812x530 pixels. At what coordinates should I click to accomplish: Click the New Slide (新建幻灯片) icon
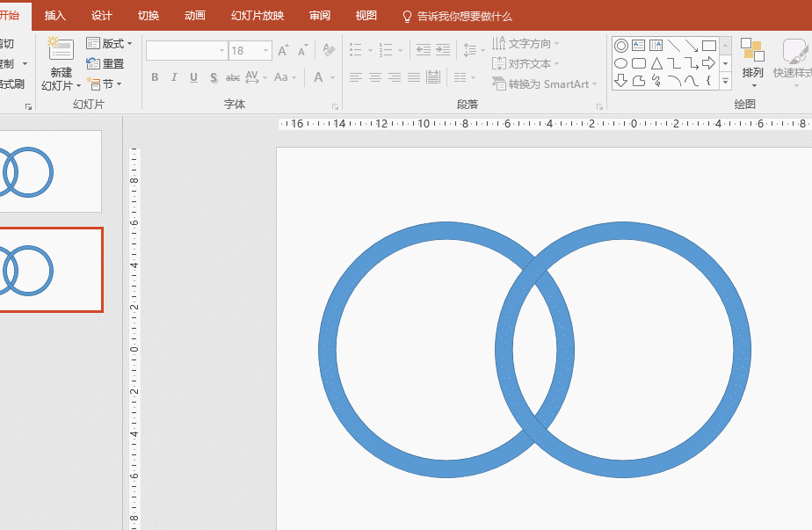(61, 49)
